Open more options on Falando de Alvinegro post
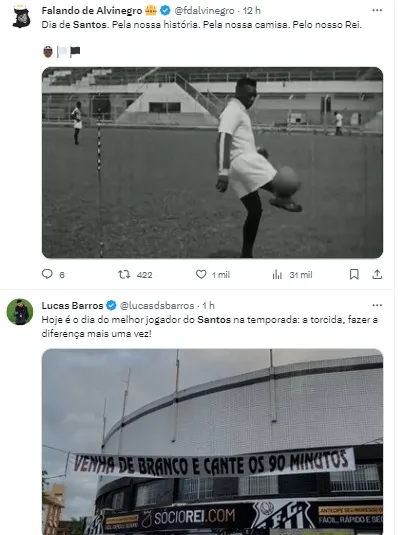 (377, 11)
